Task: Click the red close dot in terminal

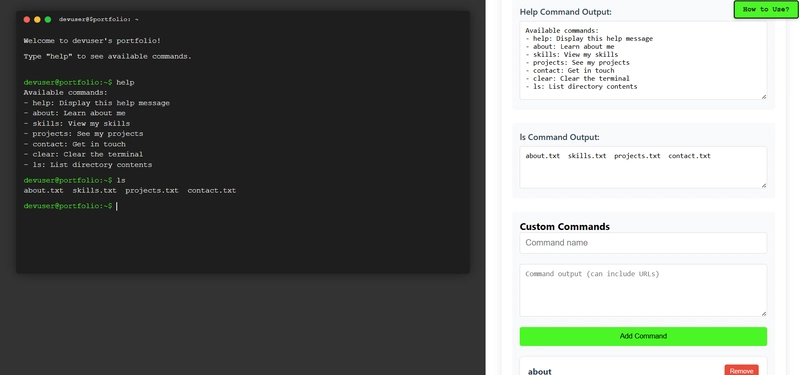Action: [27, 19]
